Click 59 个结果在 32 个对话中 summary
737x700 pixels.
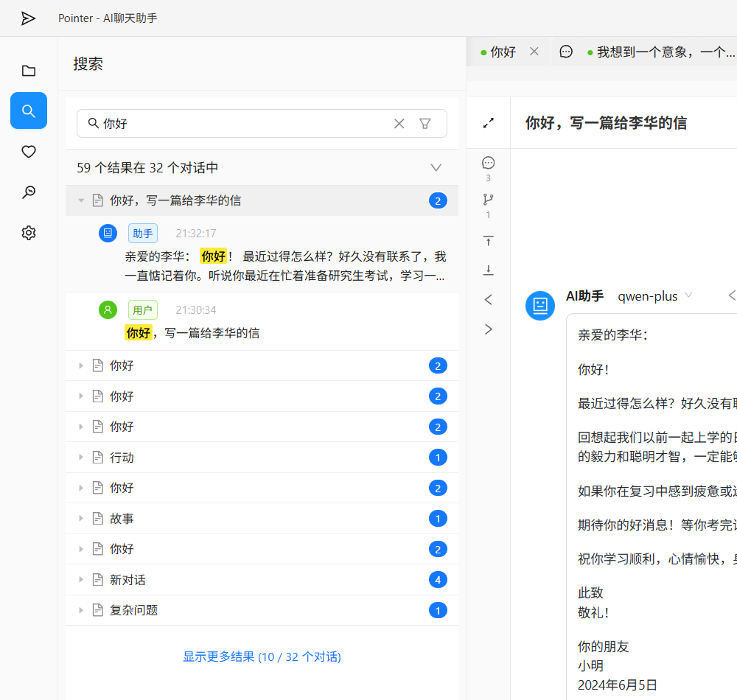click(x=147, y=168)
